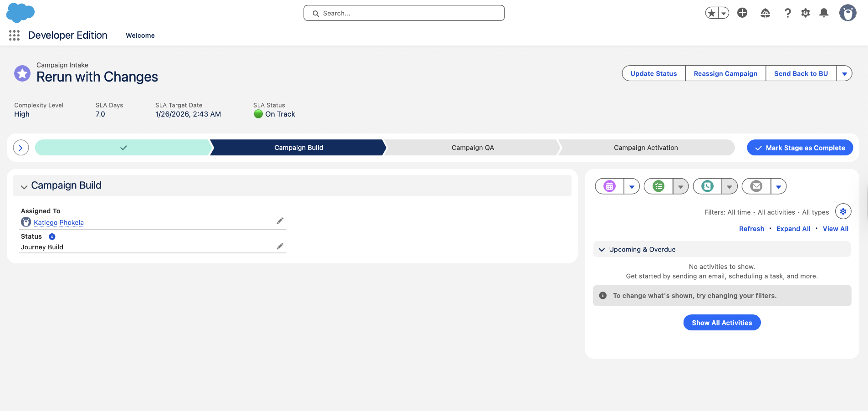Image resolution: width=868 pixels, height=411 pixels.
Task: Compose an Email with the envelope icon
Action: point(756,186)
